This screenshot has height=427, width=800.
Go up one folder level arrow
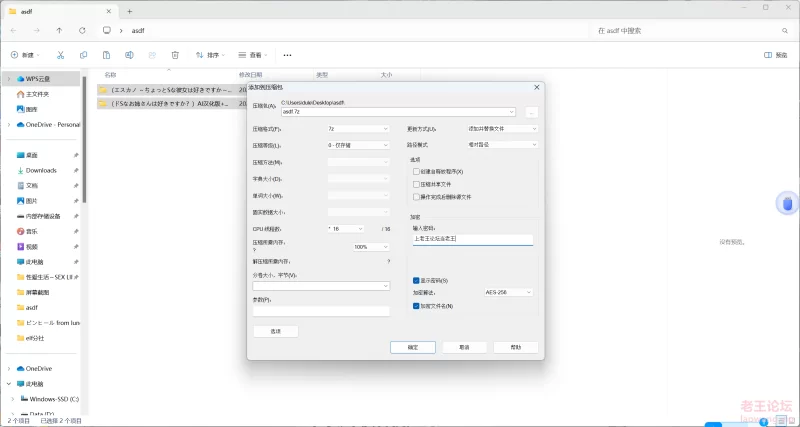tap(59, 31)
